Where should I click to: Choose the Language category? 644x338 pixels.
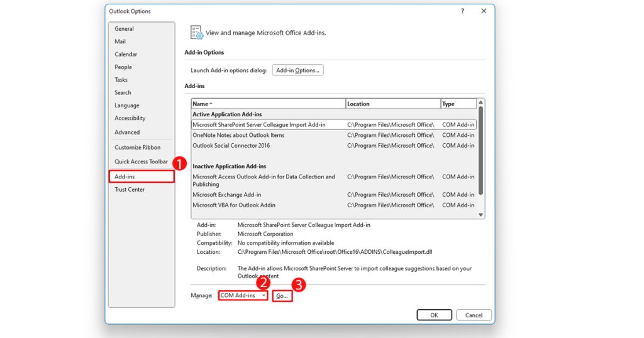(127, 106)
